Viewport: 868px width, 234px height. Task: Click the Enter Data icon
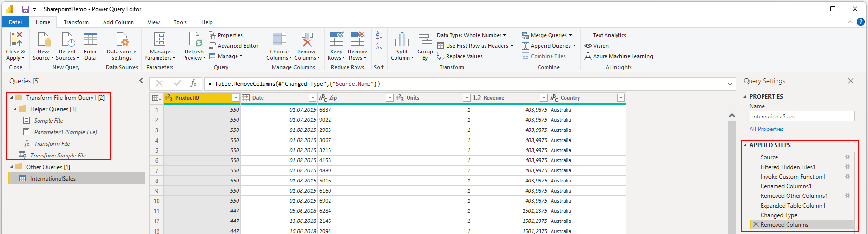click(x=90, y=39)
